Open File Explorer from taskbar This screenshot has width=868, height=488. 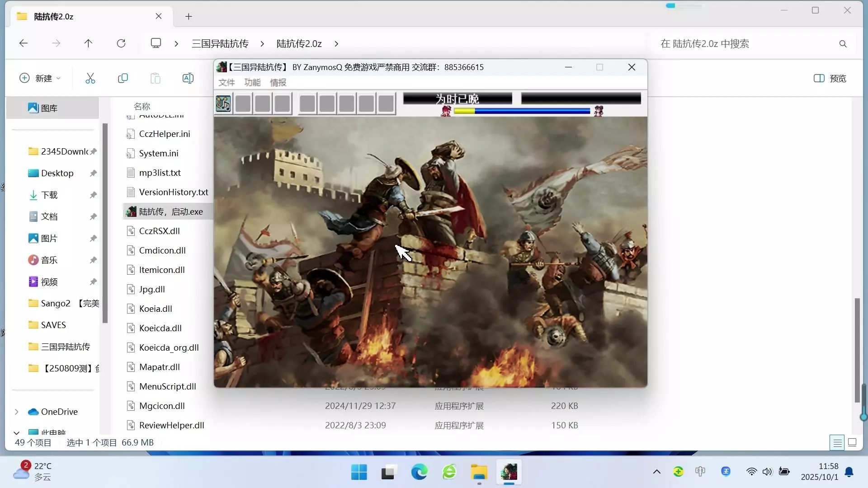pos(479,472)
